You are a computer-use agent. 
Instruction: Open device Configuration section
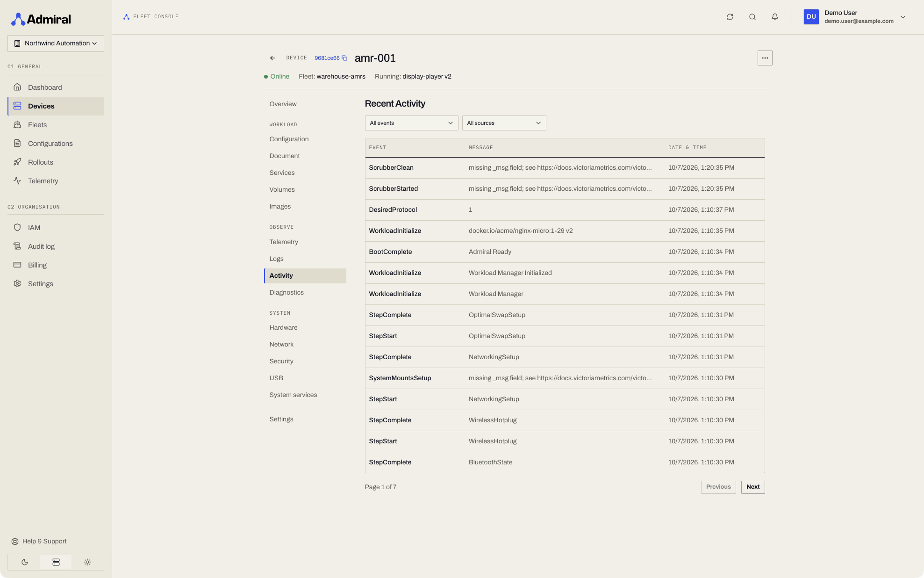click(305, 139)
